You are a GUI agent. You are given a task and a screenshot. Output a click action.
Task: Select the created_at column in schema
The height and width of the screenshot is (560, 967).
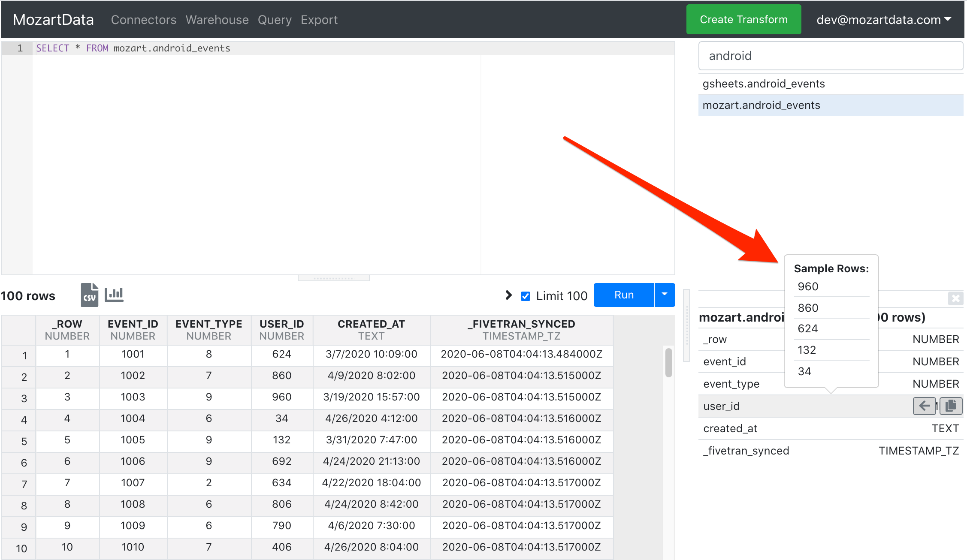(831, 428)
